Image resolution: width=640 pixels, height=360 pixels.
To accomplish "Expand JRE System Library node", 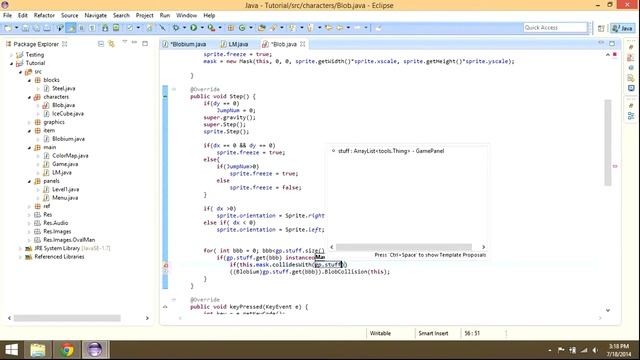I will [x=20, y=248].
